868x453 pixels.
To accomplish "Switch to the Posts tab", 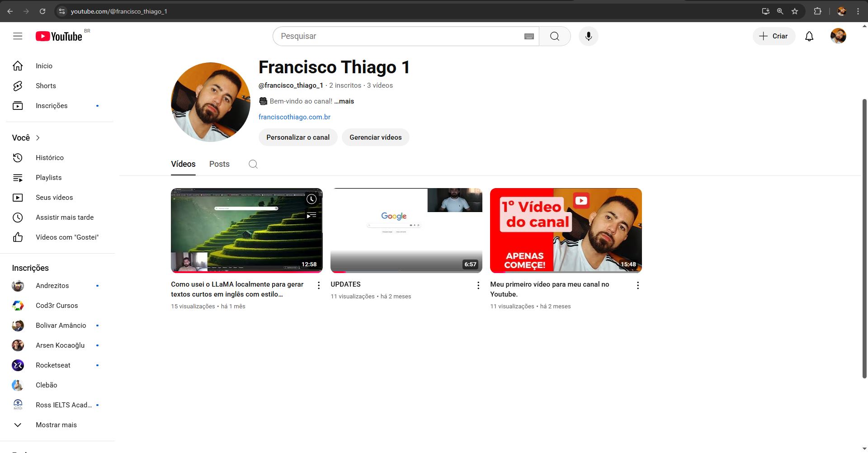I will coord(219,164).
